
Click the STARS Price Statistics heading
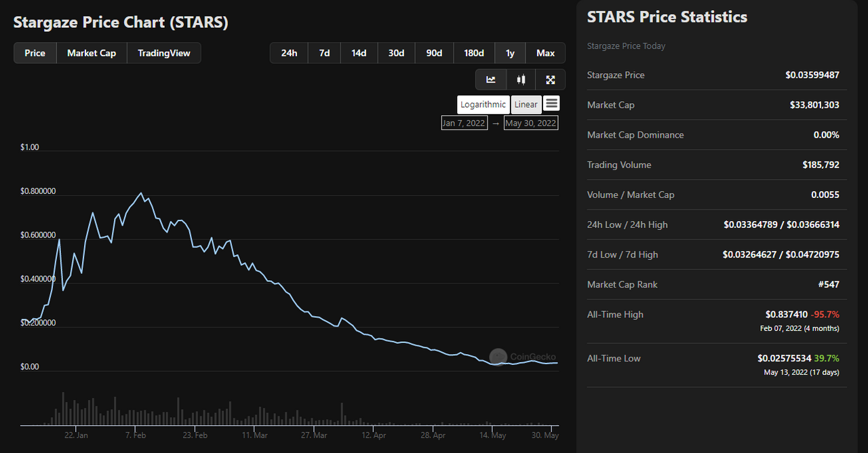coord(667,17)
